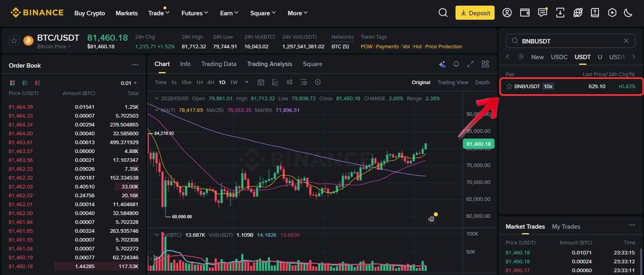Select the 4H chart interval

[x=211, y=82]
